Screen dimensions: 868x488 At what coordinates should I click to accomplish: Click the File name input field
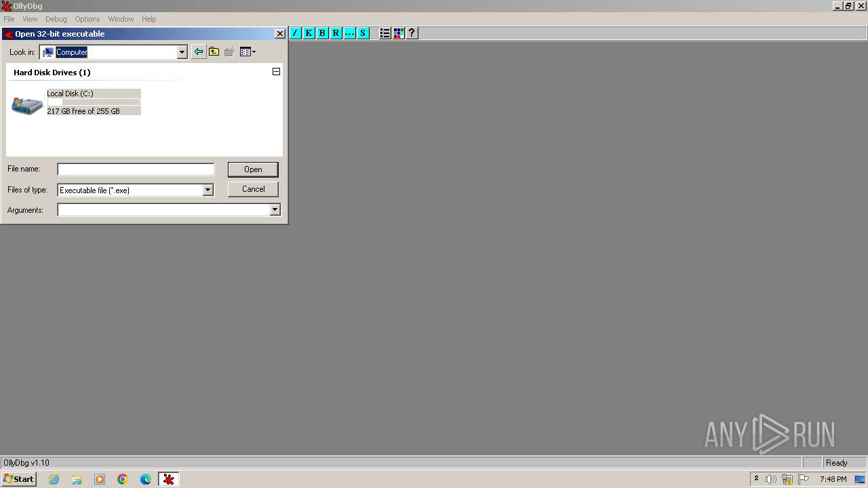tap(136, 169)
